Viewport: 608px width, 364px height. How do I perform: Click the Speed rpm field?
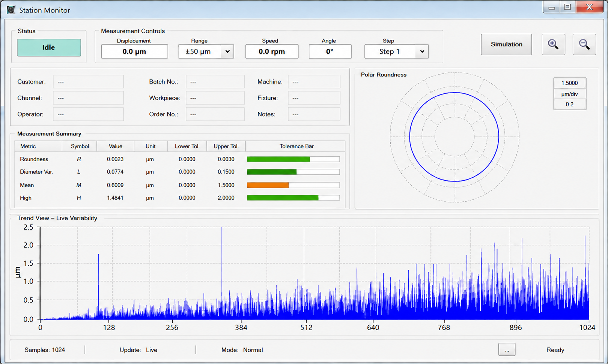(x=272, y=52)
